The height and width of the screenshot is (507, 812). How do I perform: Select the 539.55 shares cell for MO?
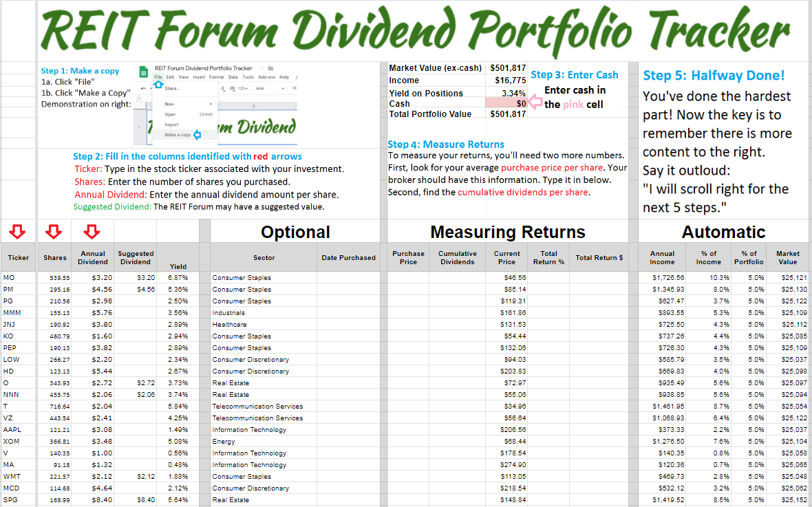click(x=54, y=278)
